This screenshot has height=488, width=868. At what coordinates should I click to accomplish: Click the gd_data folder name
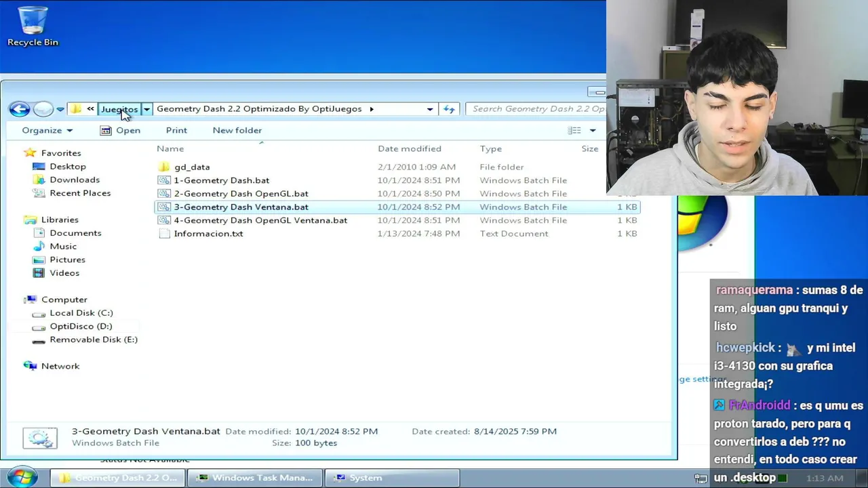click(x=192, y=167)
